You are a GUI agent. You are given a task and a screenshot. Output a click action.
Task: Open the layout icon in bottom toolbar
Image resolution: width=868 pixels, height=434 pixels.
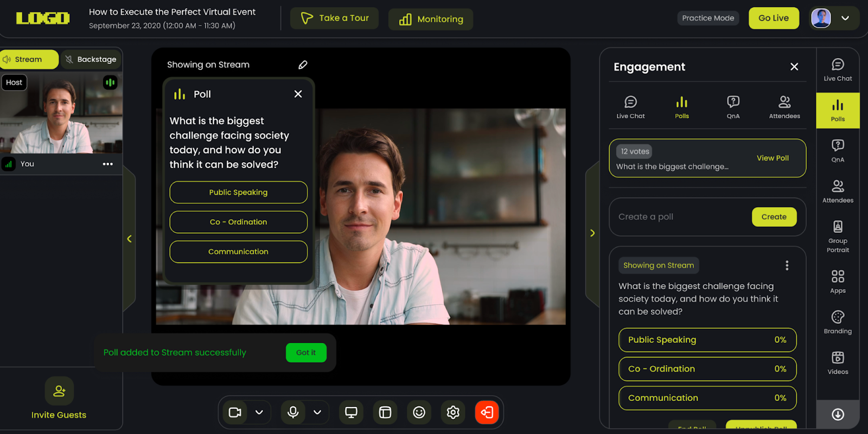[x=385, y=412]
